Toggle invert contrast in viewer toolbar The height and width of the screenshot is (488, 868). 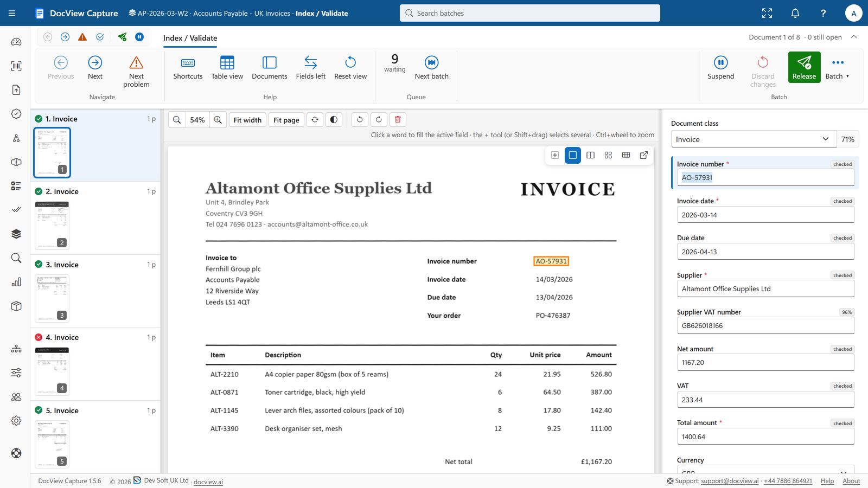point(334,120)
